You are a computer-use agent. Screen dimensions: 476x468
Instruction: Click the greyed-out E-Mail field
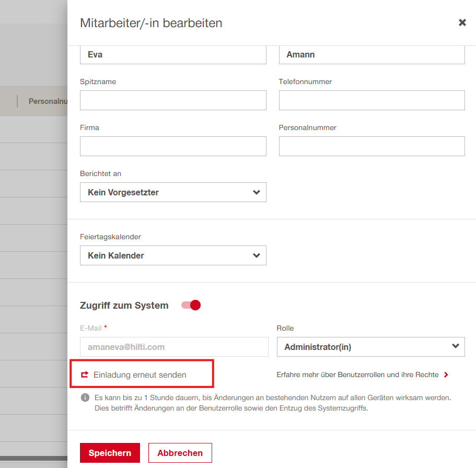click(x=173, y=347)
